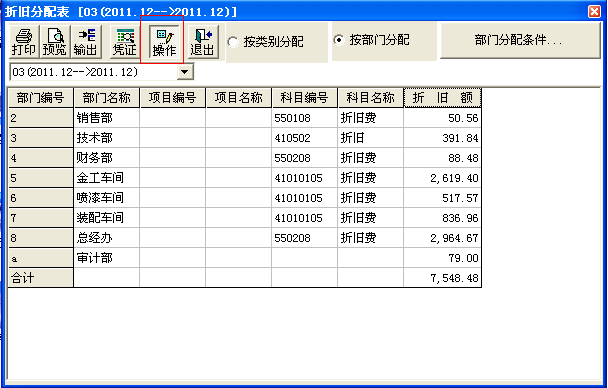Select 装配车间 department cell

point(107,218)
